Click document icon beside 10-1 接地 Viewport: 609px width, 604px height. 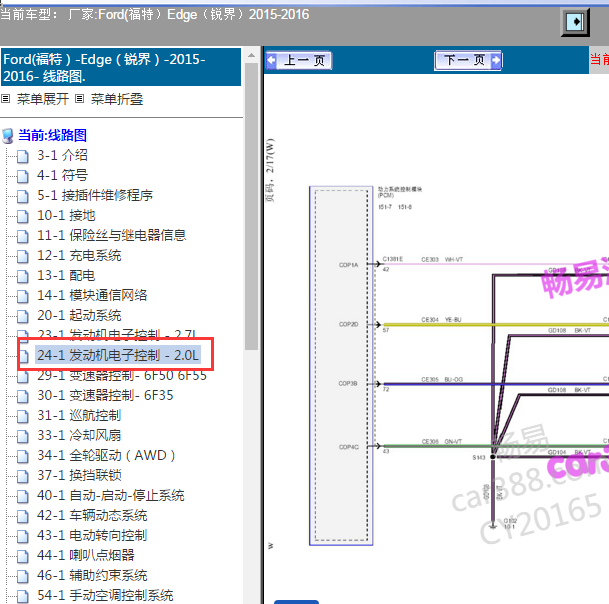(x=23, y=216)
